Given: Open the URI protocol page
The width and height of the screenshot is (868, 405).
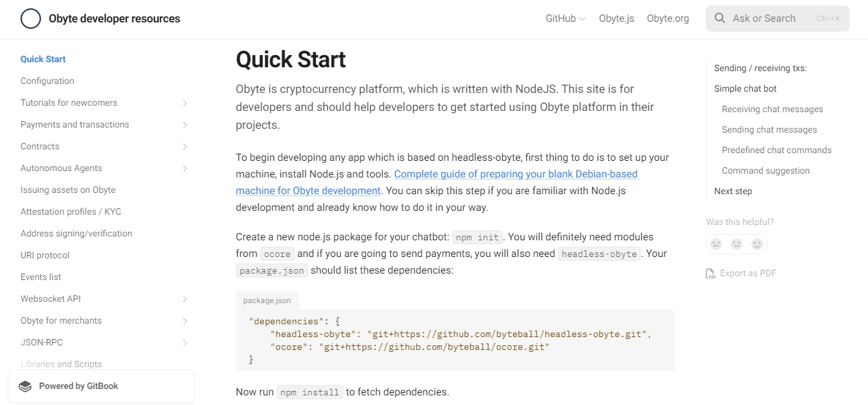Looking at the screenshot, I should point(45,255).
